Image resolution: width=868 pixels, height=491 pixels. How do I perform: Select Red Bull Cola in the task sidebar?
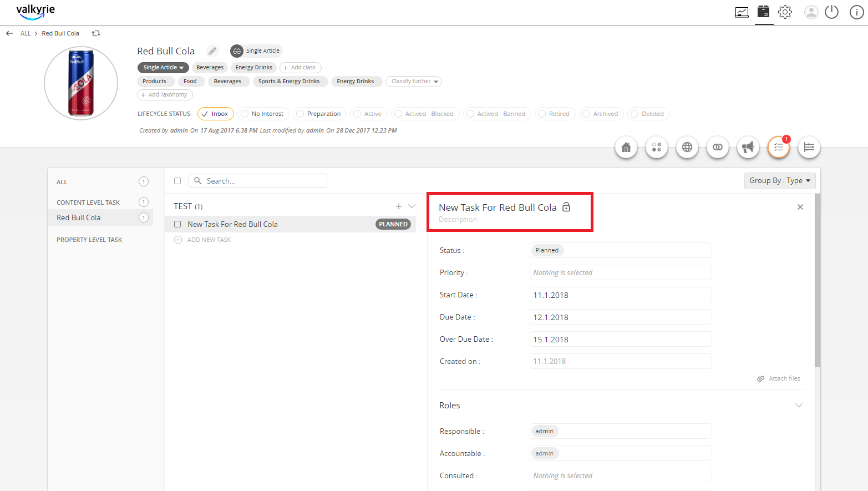click(x=101, y=217)
